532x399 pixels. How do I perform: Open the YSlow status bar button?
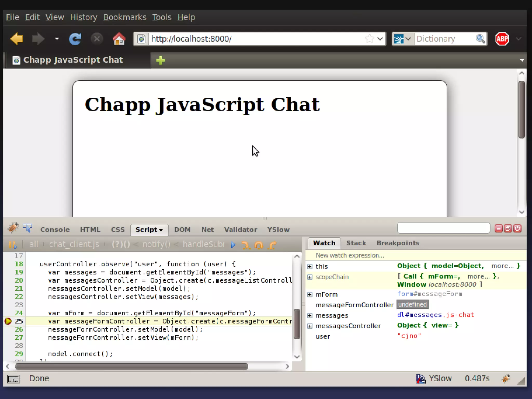click(434, 378)
